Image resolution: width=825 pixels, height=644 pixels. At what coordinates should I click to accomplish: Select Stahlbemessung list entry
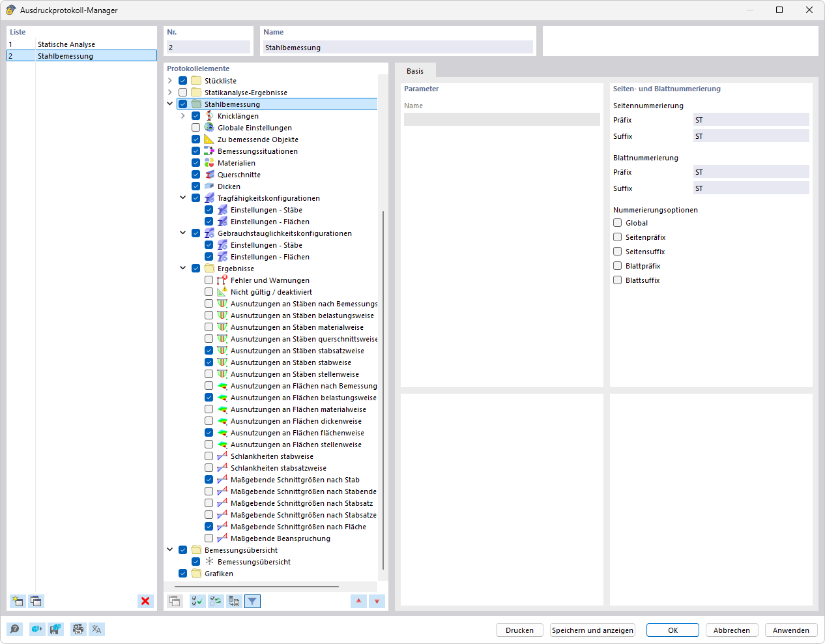pos(81,56)
